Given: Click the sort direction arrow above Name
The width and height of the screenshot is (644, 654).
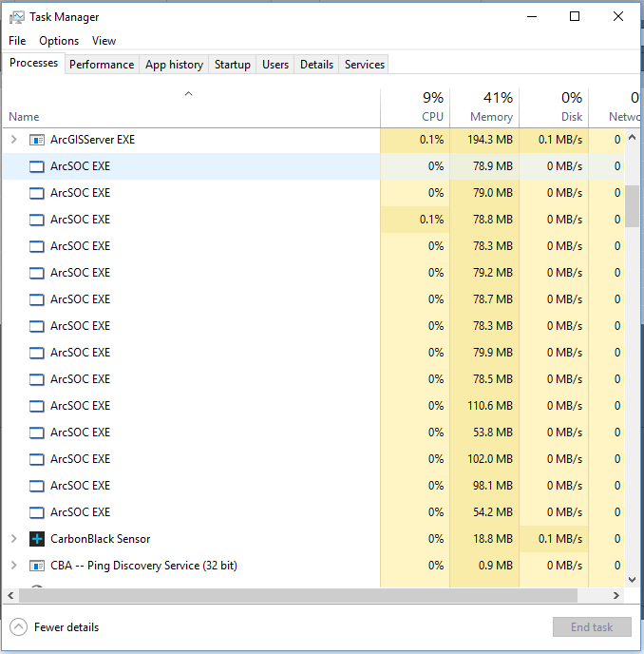Looking at the screenshot, I should coord(188,94).
